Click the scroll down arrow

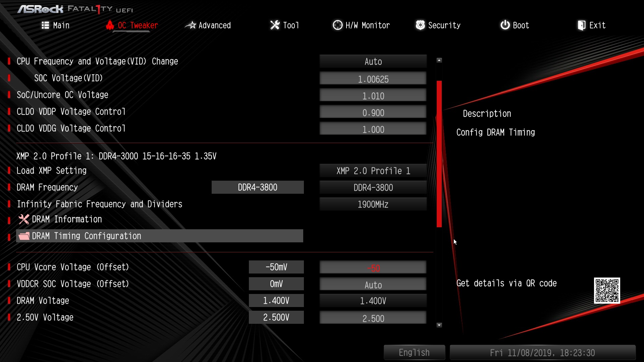[439, 325]
